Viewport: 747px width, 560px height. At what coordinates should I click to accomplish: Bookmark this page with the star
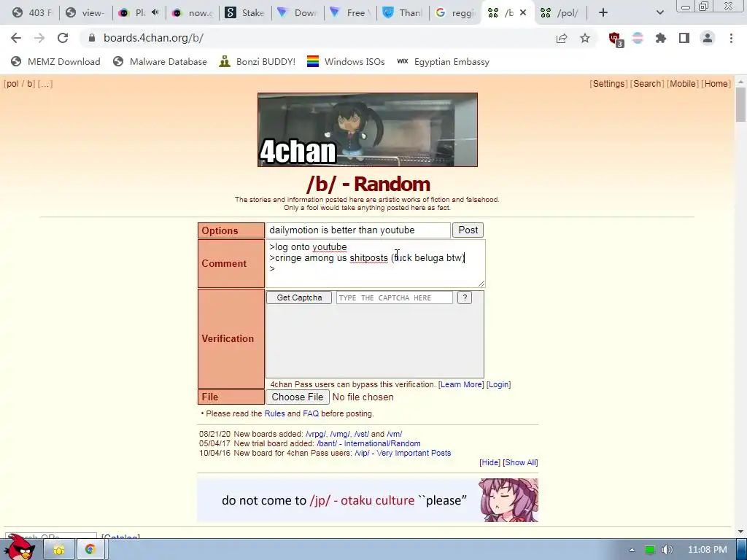(x=585, y=38)
